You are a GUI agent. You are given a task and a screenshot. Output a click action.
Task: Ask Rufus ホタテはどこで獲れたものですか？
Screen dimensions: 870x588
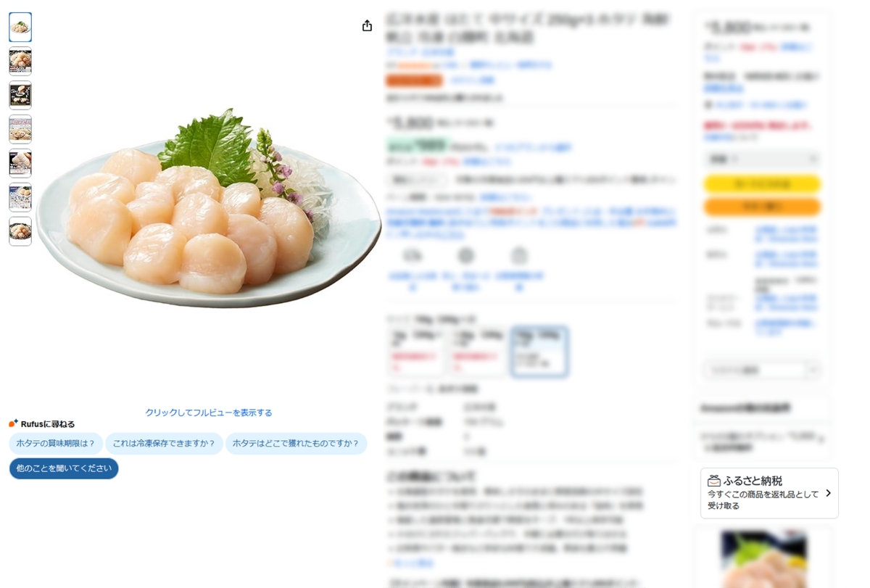pyautogui.click(x=296, y=444)
